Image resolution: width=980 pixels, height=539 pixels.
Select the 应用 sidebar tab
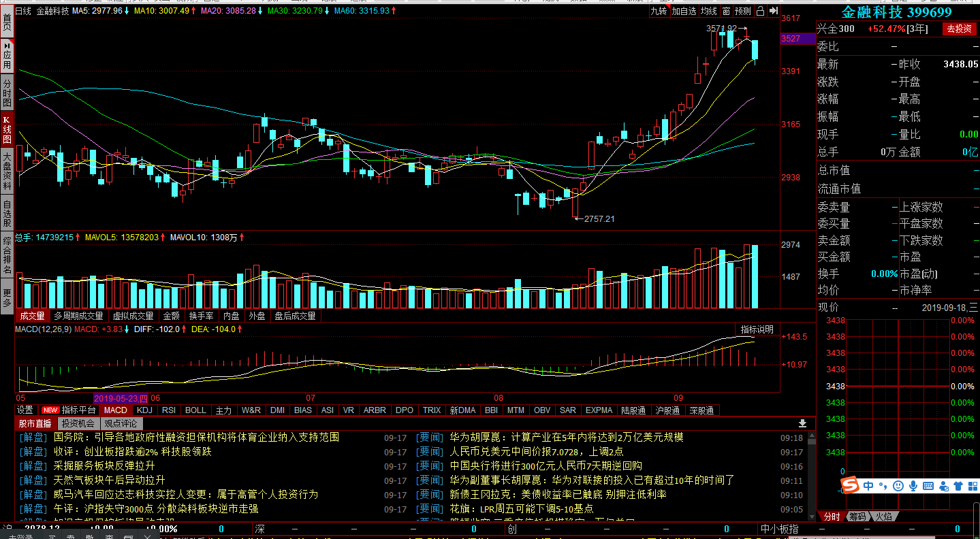click(x=7, y=56)
